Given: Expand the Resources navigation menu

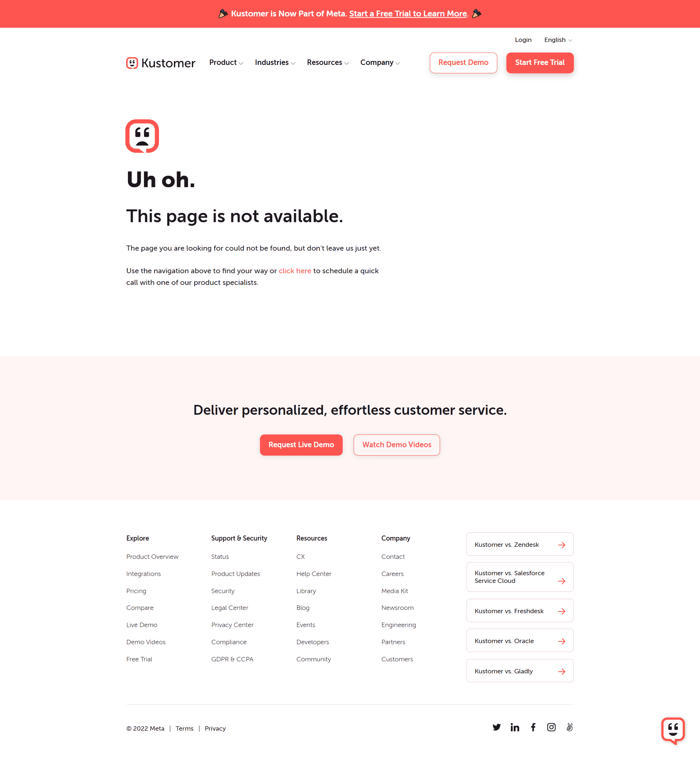Looking at the screenshot, I should (328, 63).
